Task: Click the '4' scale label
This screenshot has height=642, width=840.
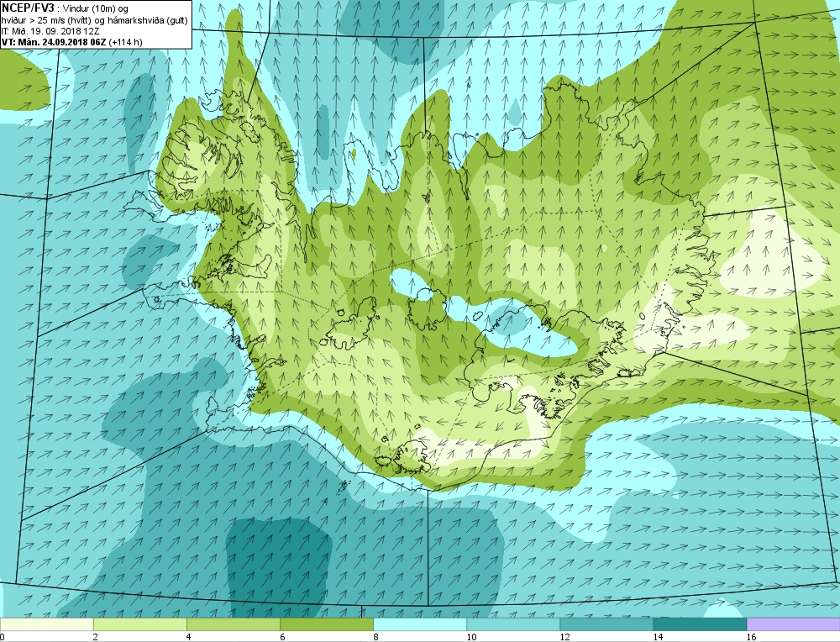Action: (189, 637)
